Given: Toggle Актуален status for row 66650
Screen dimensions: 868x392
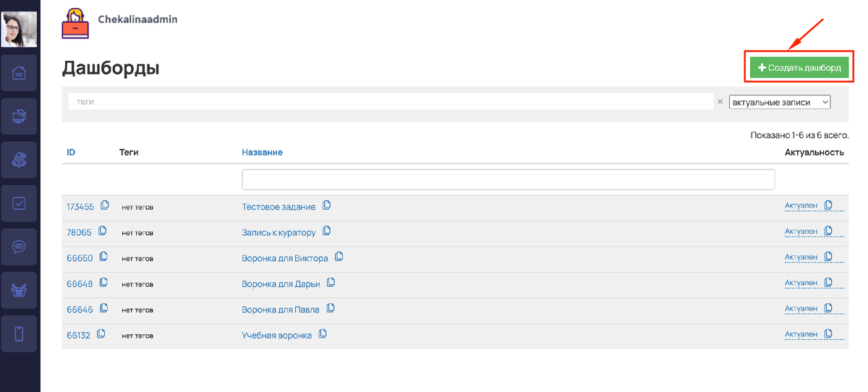Looking at the screenshot, I should pos(801,257).
